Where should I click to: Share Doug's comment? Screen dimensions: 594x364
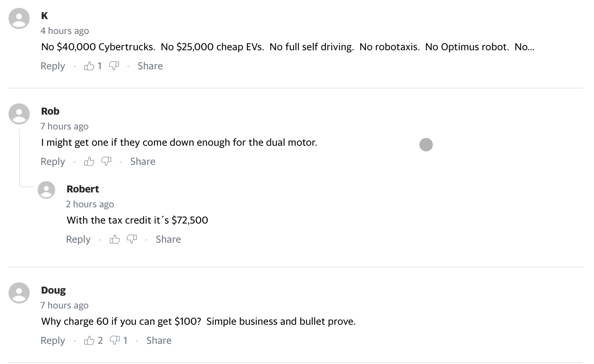click(x=159, y=341)
